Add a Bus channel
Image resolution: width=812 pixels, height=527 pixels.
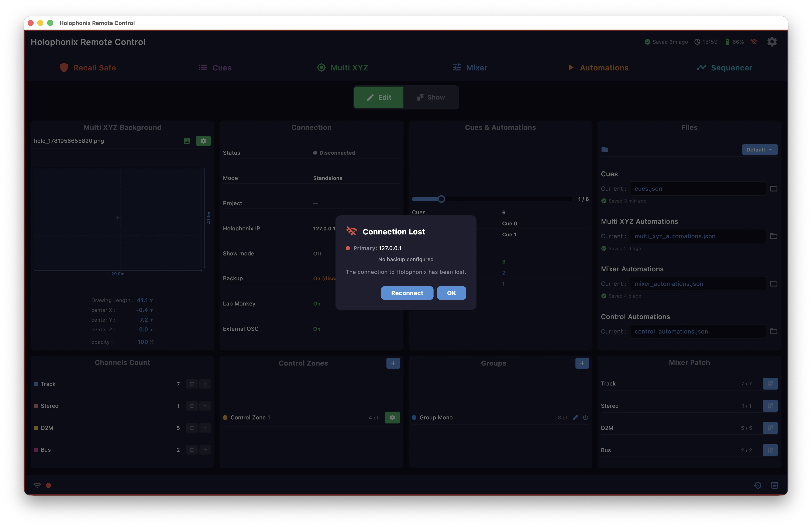point(205,450)
